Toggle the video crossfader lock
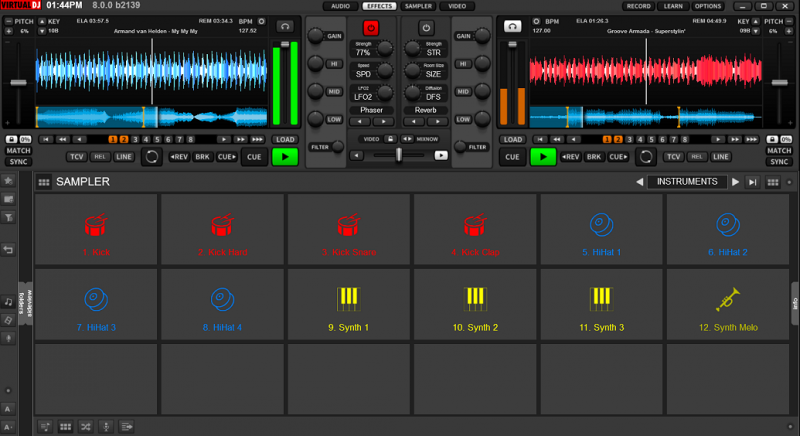This screenshot has height=436, width=800. (x=390, y=139)
